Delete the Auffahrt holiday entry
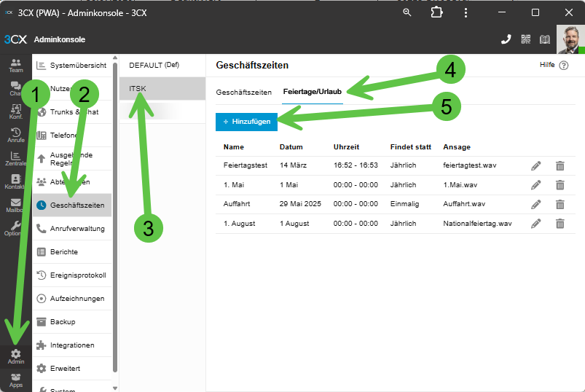The width and height of the screenshot is (585, 392). [x=560, y=205]
